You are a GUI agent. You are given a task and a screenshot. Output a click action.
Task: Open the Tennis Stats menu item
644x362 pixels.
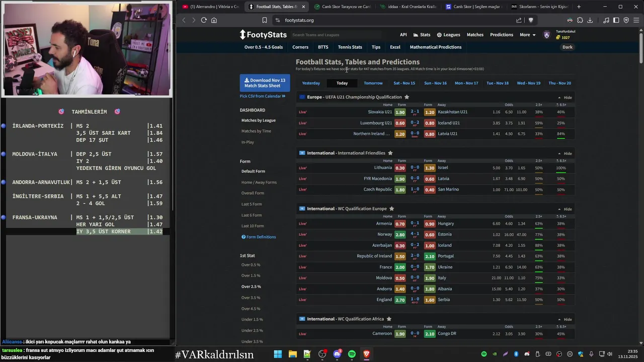[350, 47]
